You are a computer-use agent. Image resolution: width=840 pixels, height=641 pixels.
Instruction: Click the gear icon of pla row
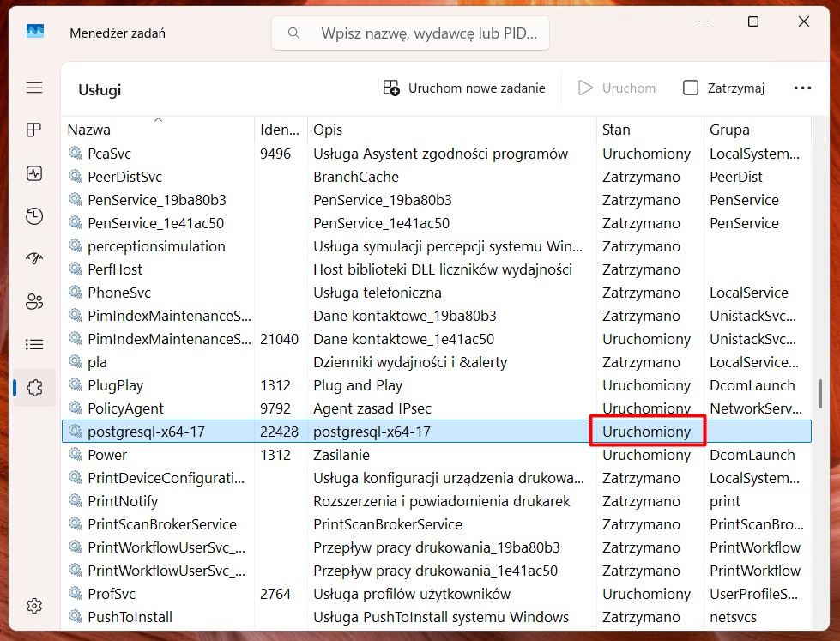tap(76, 362)
